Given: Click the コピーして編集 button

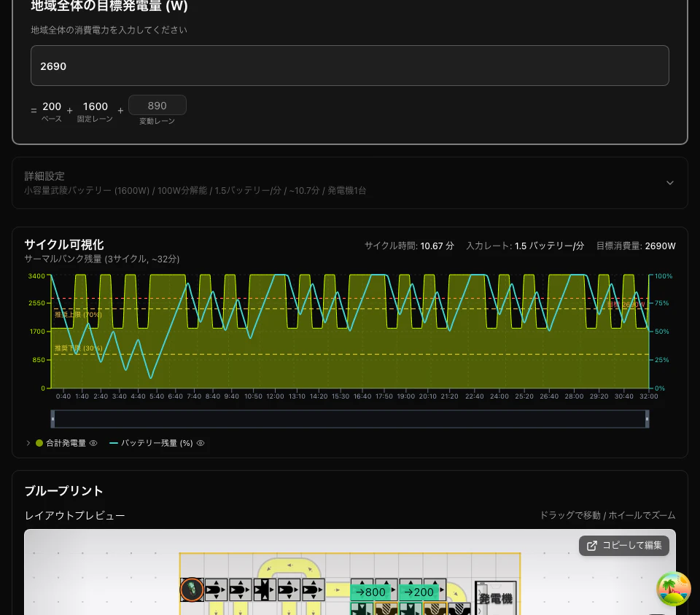Looking at the screenshot, I should tap(623, 546).
